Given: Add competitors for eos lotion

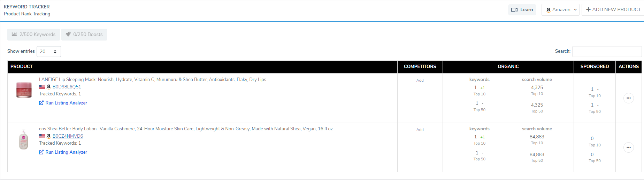Looking at the screenshot, I should (x=420, y=130).
